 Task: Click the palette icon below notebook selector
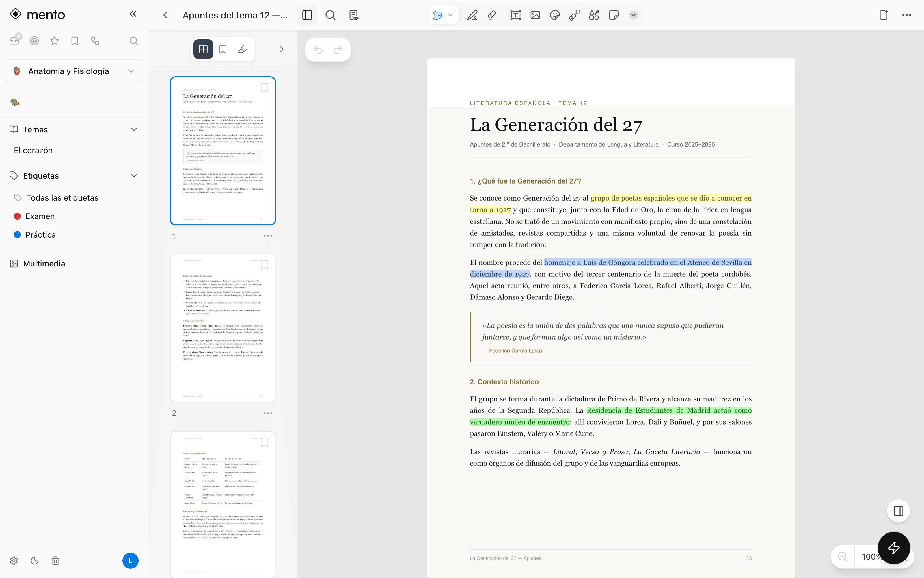tap(15, 102)
